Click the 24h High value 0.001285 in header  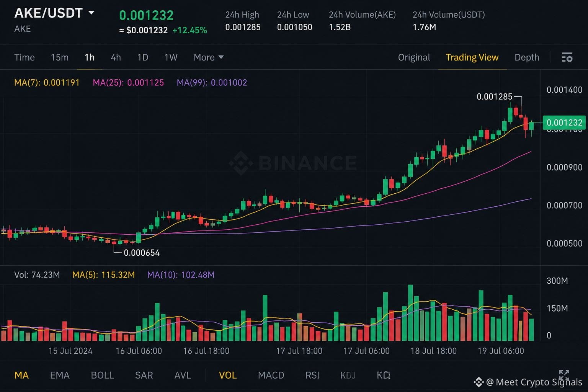(243, 27)
